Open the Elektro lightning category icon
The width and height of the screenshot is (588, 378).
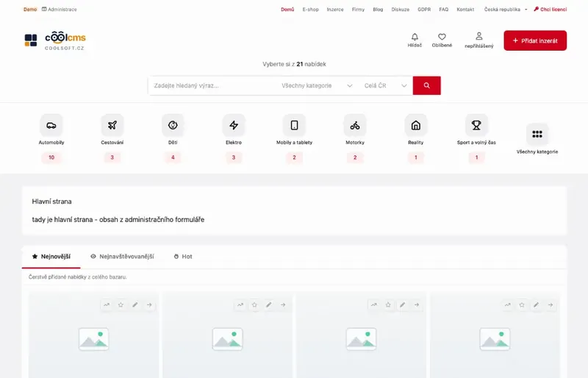(x=234, y=125)
